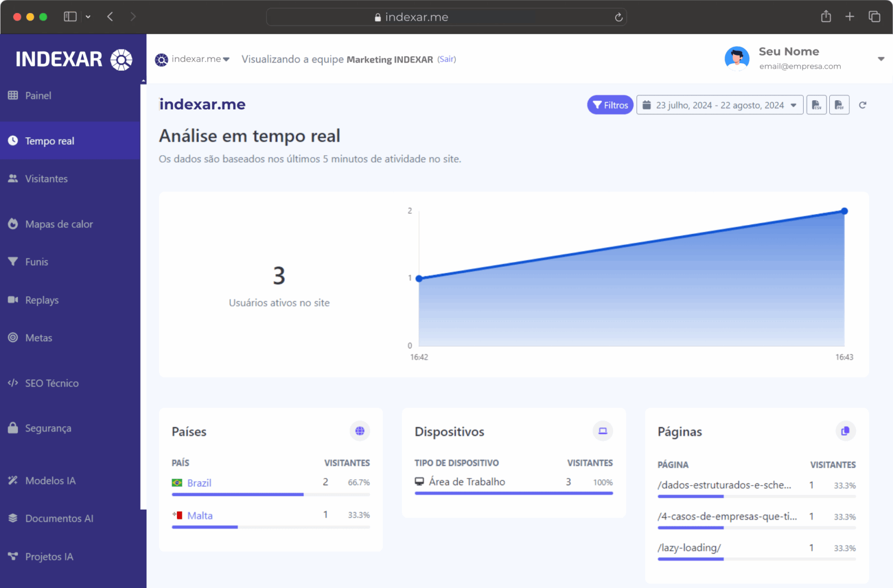Viewport: 893px width, 588px height.
Task: Reload page using Safari reload icon
Action: click(619, 17)
